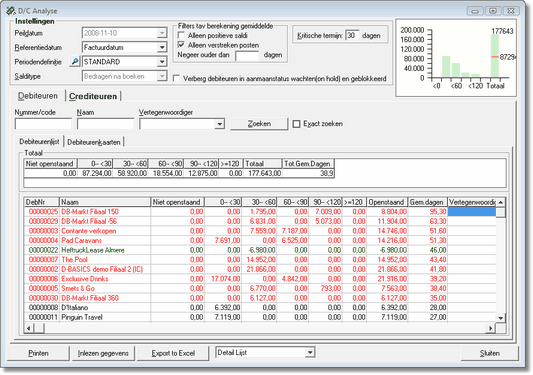Click the D/C Analyse title bar icon

pos(11,11)
